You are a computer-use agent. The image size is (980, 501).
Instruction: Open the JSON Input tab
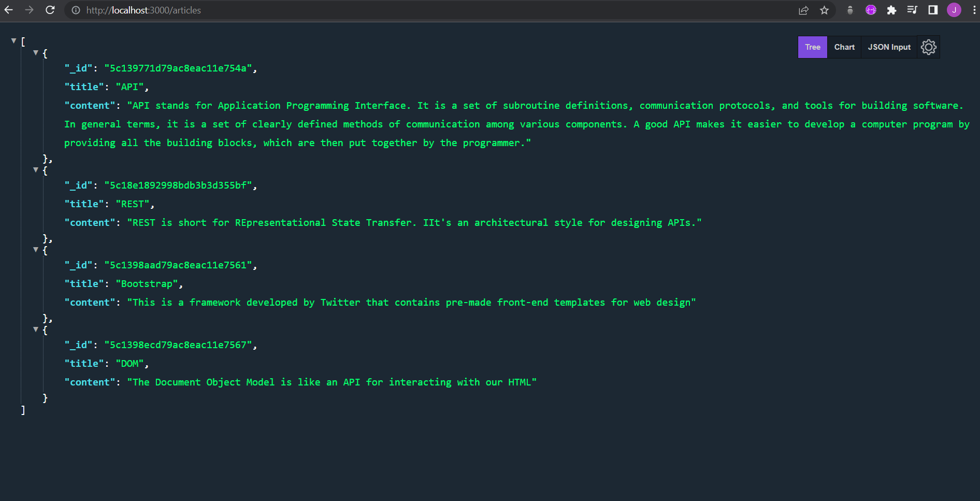click(888, 47)
